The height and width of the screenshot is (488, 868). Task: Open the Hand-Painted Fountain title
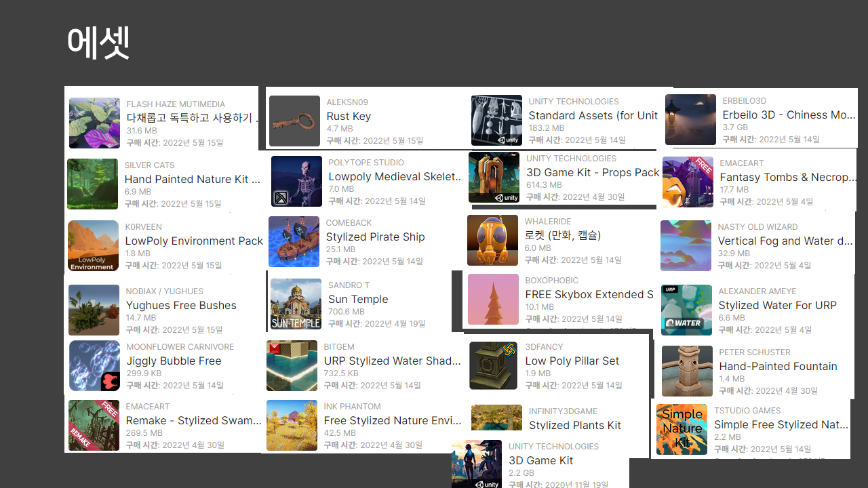point(778,367)
